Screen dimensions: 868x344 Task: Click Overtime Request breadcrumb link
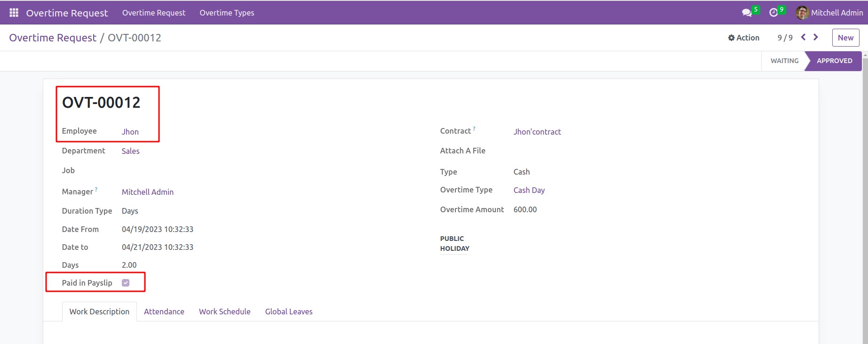(53, 38)
